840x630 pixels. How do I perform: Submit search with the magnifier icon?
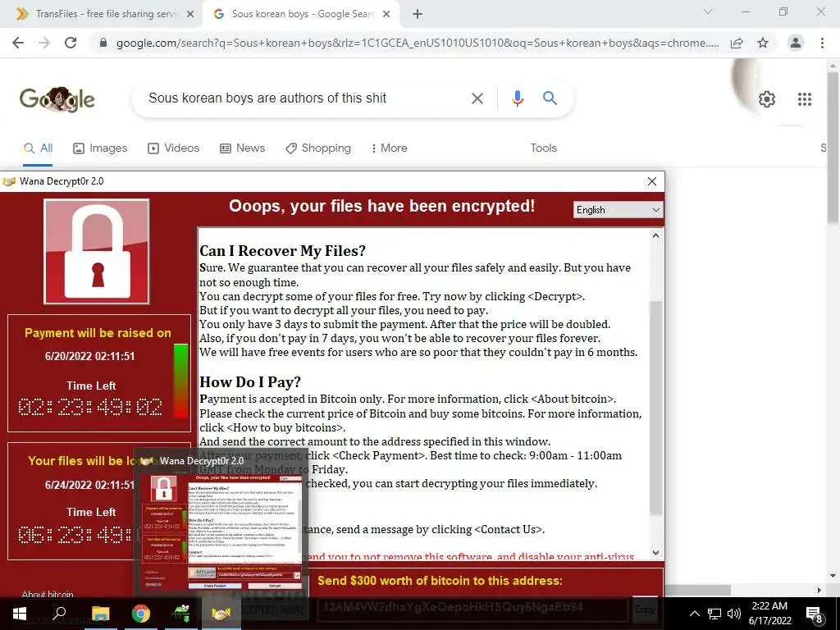[550, 98]
